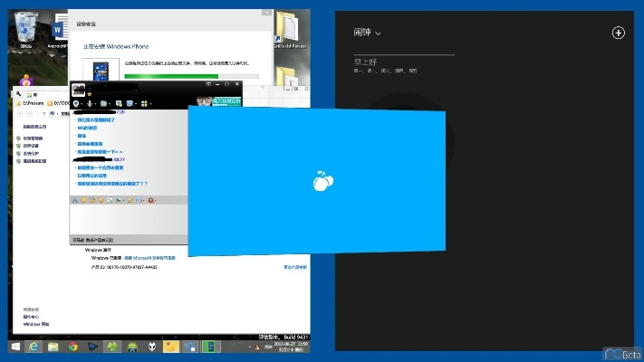The height and width of the screenshot is (362, 644).
Task: Click the add new alarm plus button
Action: (x=619, y=33)
